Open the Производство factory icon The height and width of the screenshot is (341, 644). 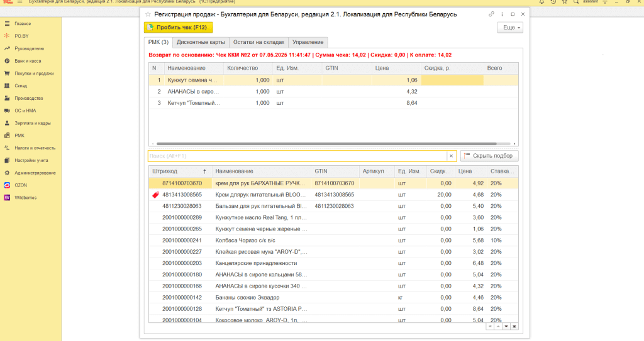[x=7, y=98]
